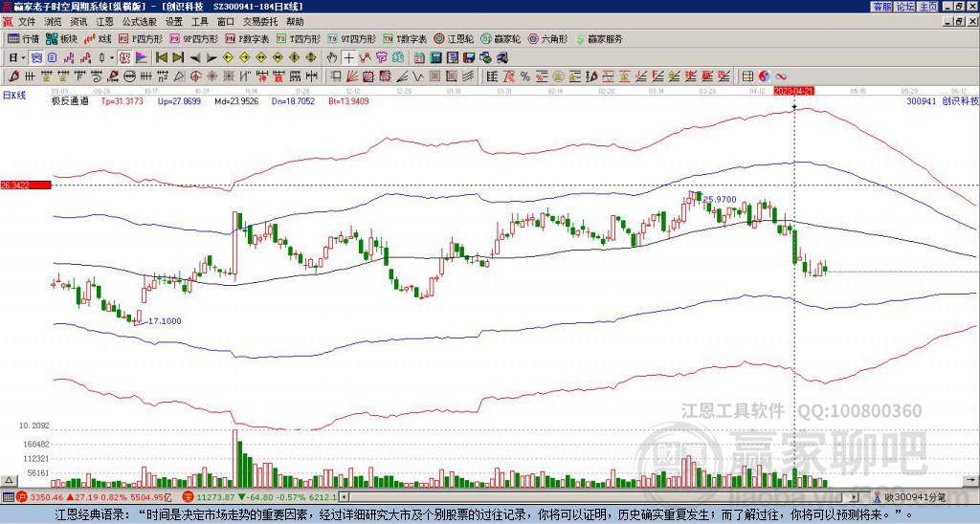This screenshot has height=524, width=980.
Task: Open the P四方形 tool
Action: [x=141, y=38]
